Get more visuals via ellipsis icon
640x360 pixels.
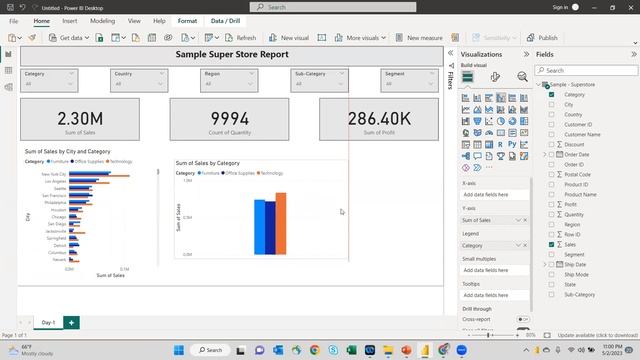pos(489,167)
